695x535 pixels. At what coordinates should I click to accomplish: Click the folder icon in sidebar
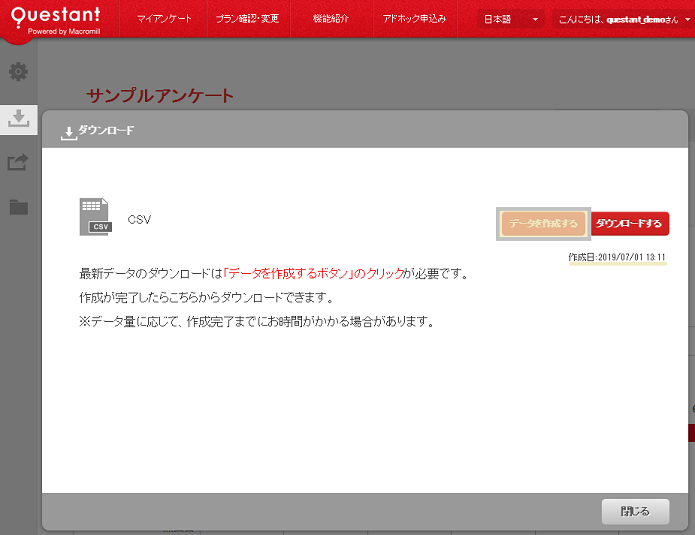[x=18, y=207]
